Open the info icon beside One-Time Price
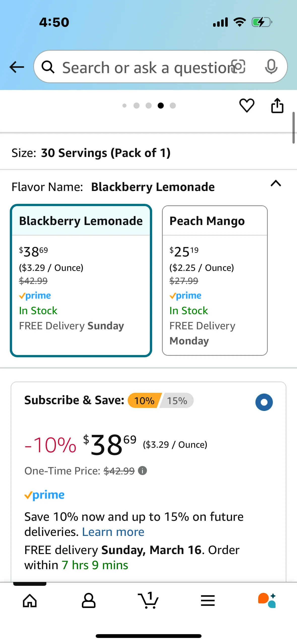297x644 pixels. (143, 470)
